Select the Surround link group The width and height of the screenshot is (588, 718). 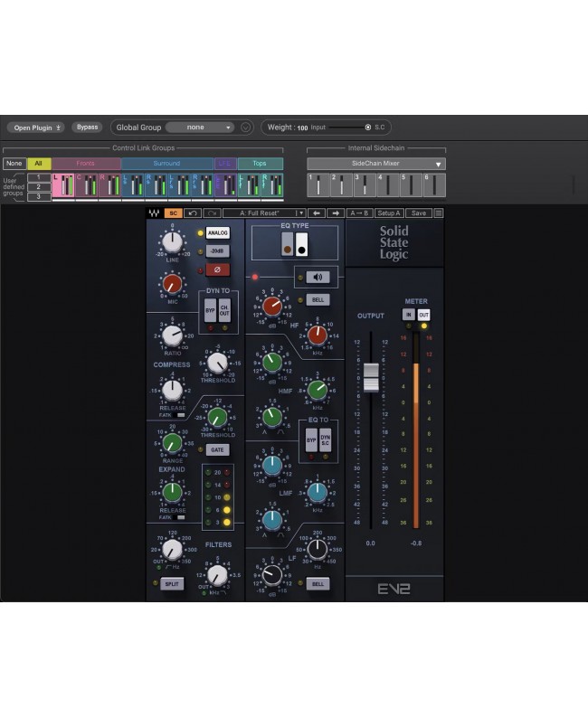click(x=167, y=164)
